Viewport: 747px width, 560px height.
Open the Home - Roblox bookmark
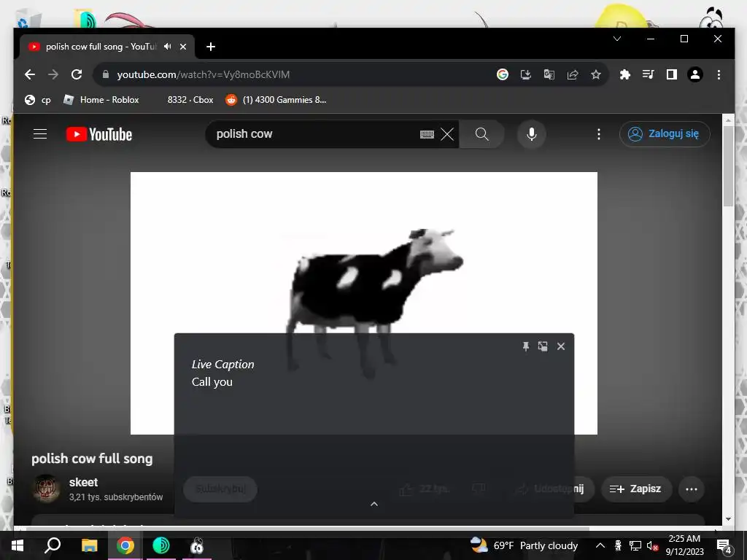(101, 99)
